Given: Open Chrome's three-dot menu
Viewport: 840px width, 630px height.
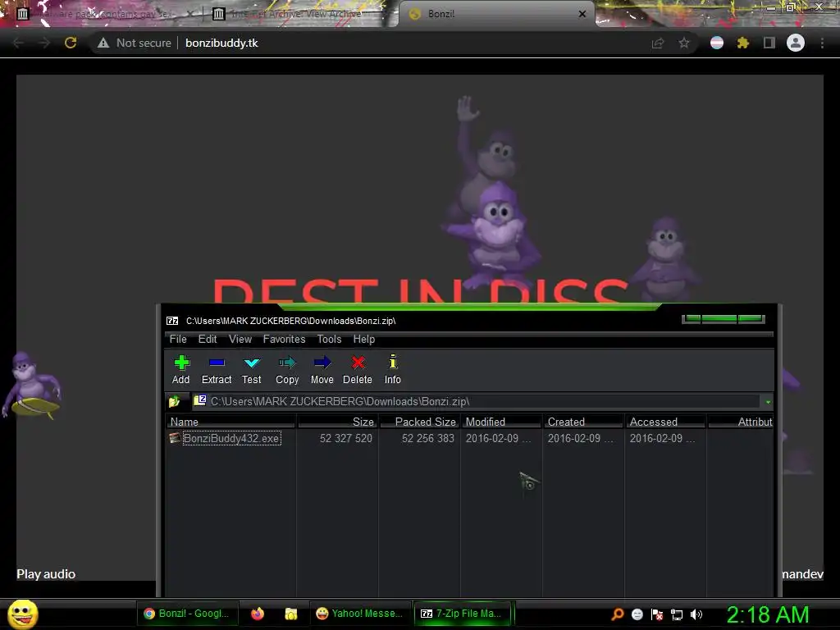Looking at the screenshot, I should [x=822, y=43].
